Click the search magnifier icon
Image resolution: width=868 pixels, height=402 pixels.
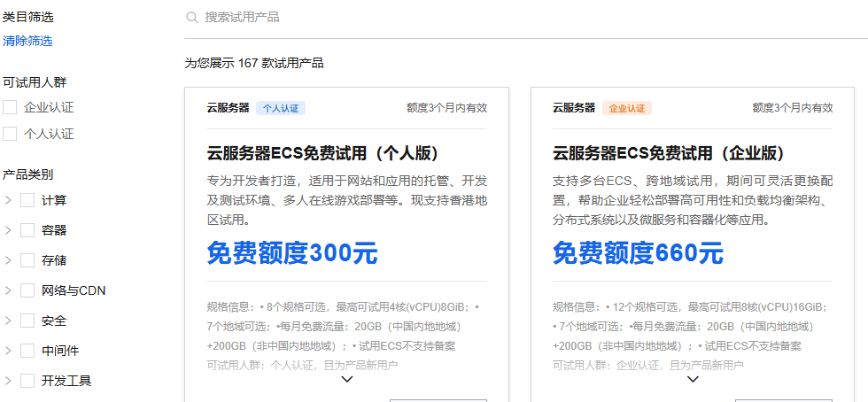pyautogui.click(x=191, y=17)
